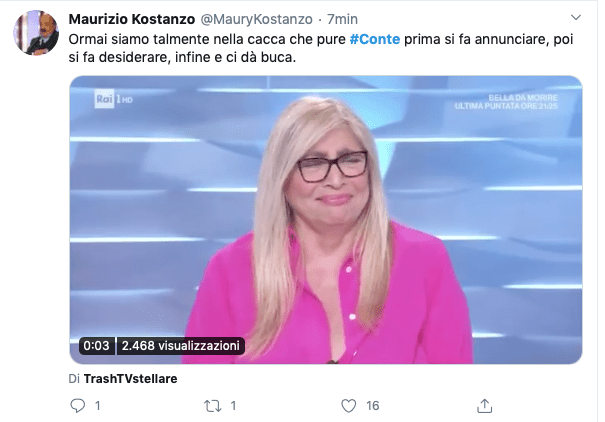The width and height of the screenshot is (605, 422).
Task: Click the 0:03 video duration badge
Action: pyautogui.click(x=96, y=346)
